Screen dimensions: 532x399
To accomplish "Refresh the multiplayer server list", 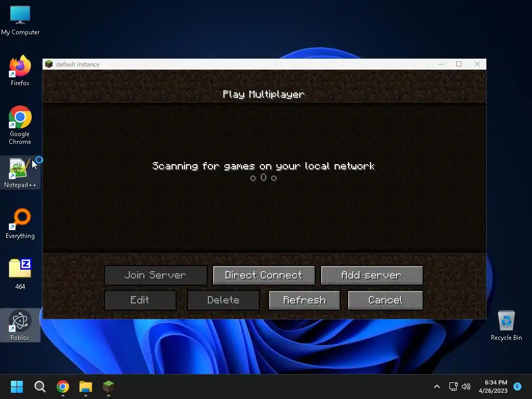I will [304, 300].
